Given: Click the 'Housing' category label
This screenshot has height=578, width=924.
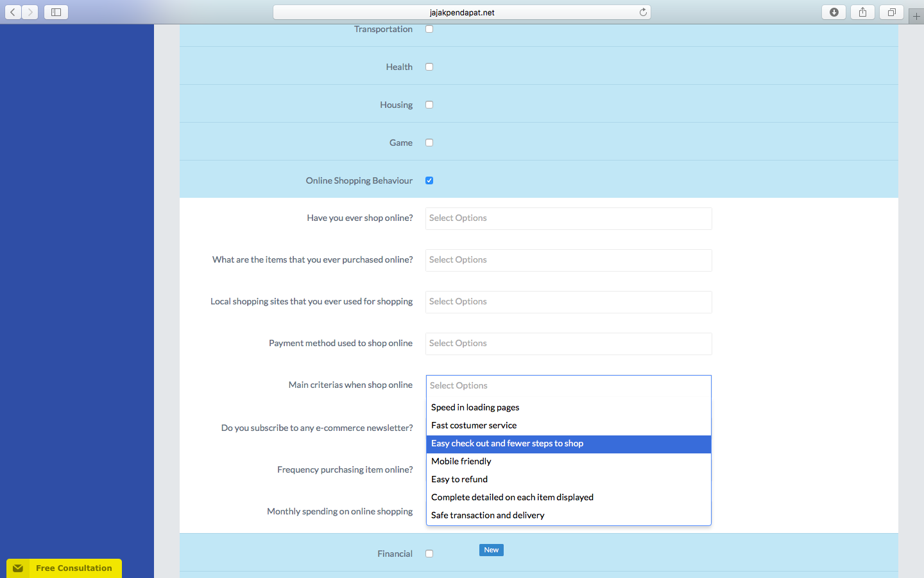Looking at the screenshot, I should pyautogui.click(x=397, y=105).
